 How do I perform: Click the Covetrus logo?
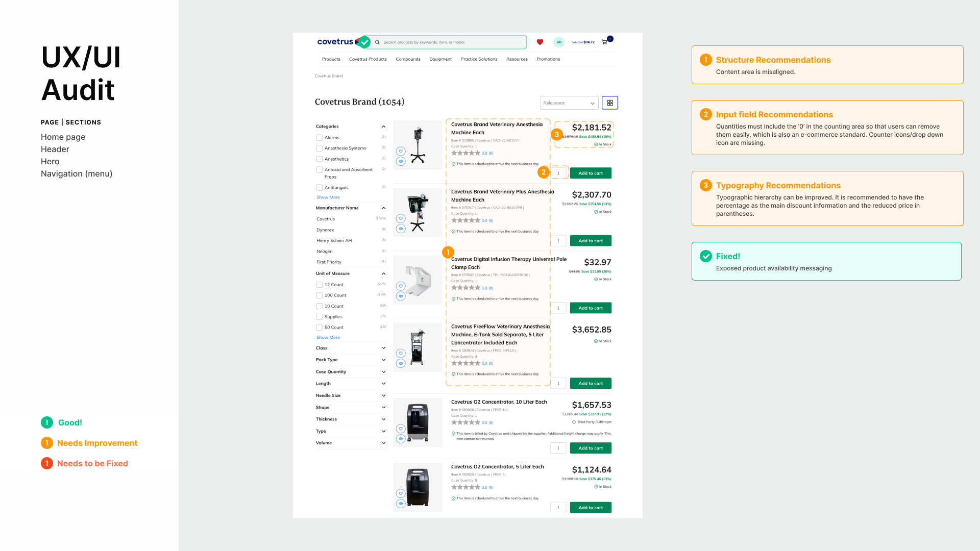[x=335, y=42]
